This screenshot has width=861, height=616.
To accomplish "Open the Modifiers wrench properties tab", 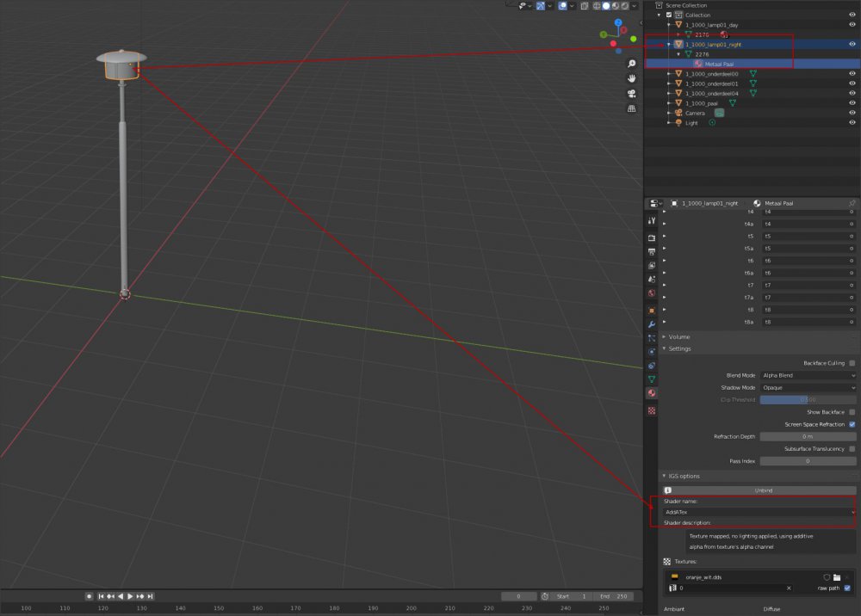I will (x=652, y=323).
